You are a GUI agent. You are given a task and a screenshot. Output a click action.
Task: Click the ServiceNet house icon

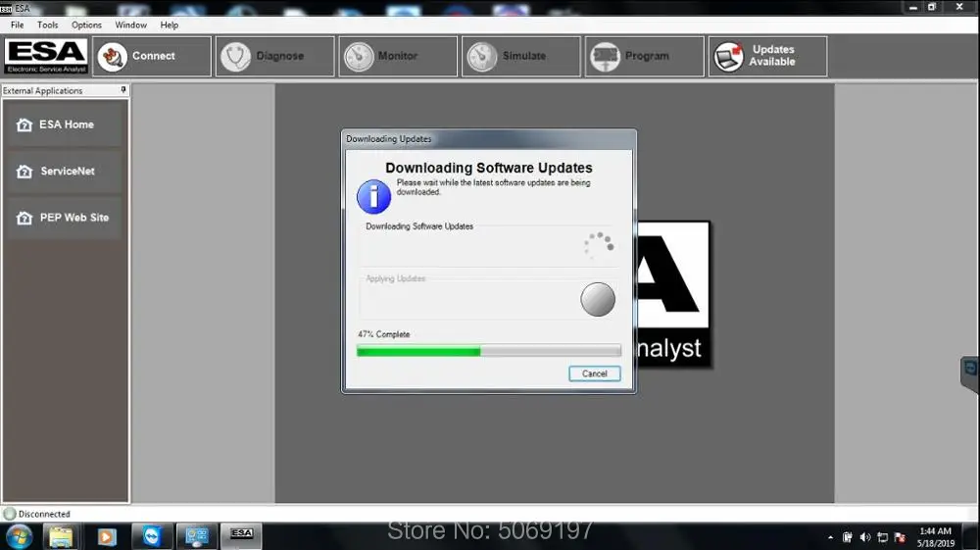(x=24, y=172)
